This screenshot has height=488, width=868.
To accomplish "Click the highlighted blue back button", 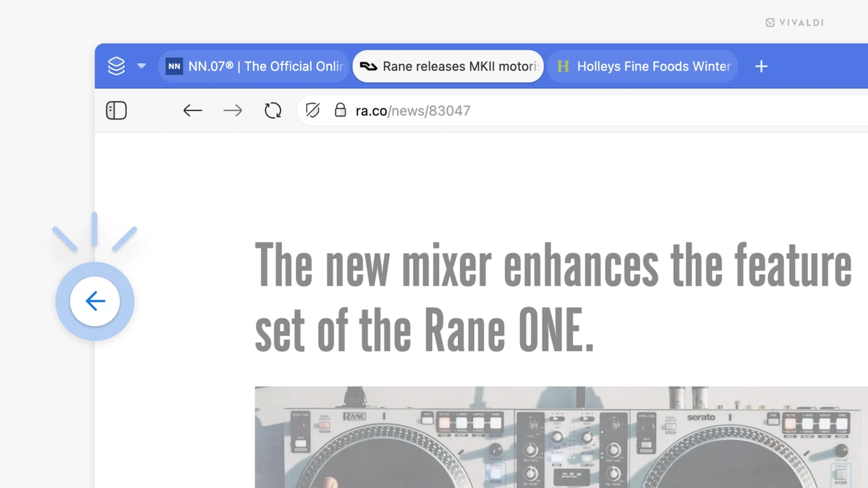I will [95, 301].
